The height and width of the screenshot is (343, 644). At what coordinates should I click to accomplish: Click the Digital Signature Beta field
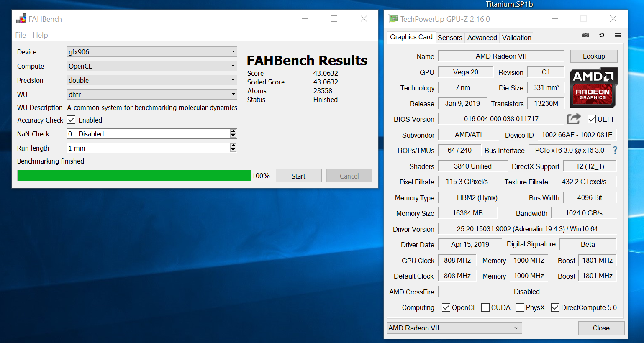tap(588, 244)
